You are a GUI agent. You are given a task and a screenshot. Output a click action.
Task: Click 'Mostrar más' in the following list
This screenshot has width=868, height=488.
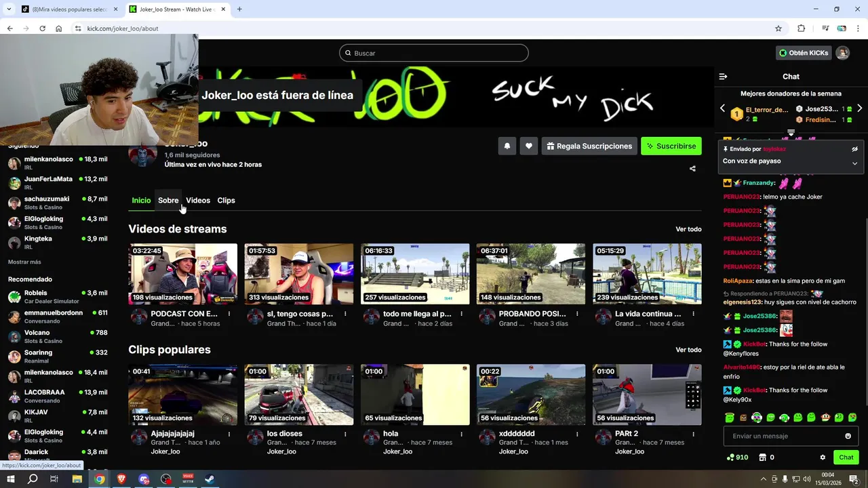click(24, 262)
